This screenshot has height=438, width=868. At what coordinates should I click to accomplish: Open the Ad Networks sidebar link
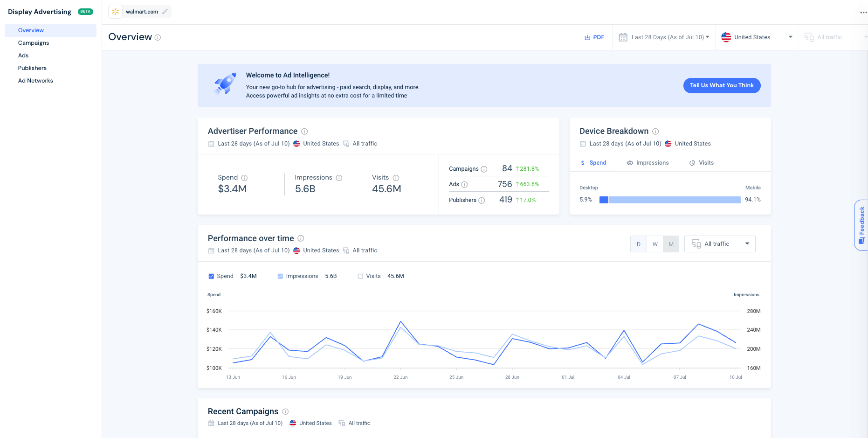(35, 80)
